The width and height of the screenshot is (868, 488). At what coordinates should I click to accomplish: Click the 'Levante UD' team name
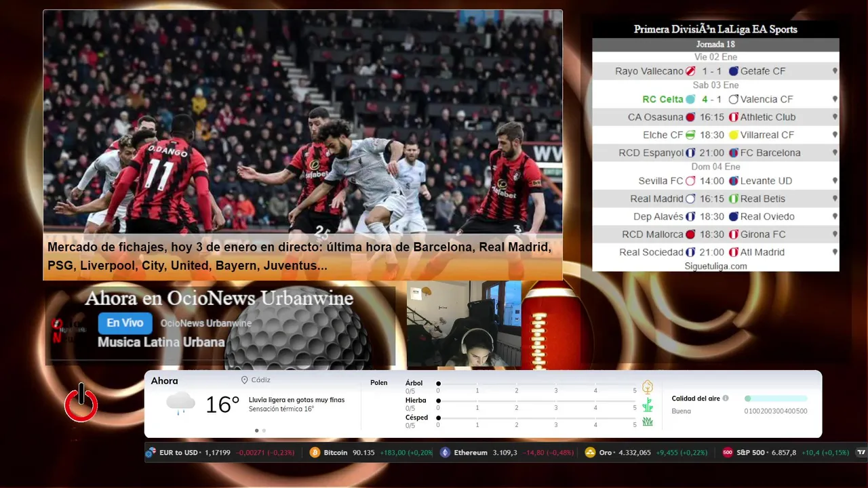[x=766, y=181]
